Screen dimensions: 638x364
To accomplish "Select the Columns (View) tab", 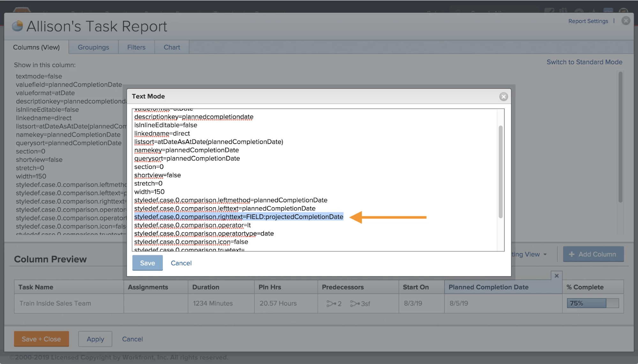I will tap(36, 47).
